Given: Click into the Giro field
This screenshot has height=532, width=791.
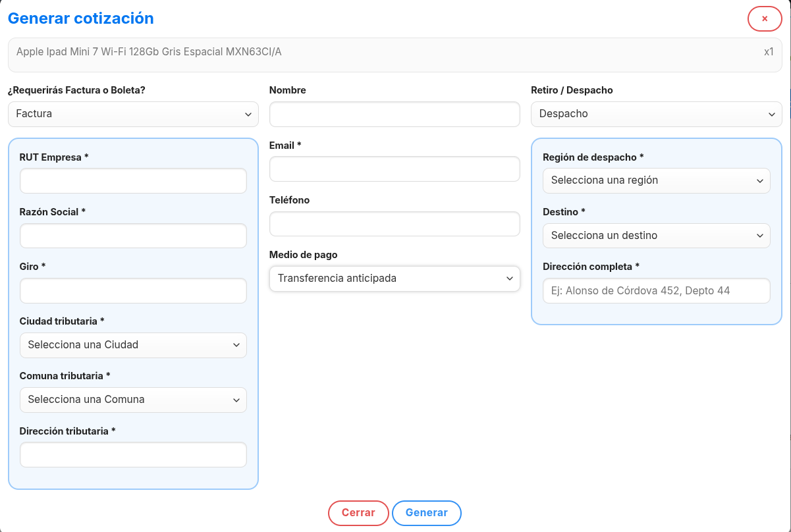Looking at the screenshot, I should (x=133, y=290).
